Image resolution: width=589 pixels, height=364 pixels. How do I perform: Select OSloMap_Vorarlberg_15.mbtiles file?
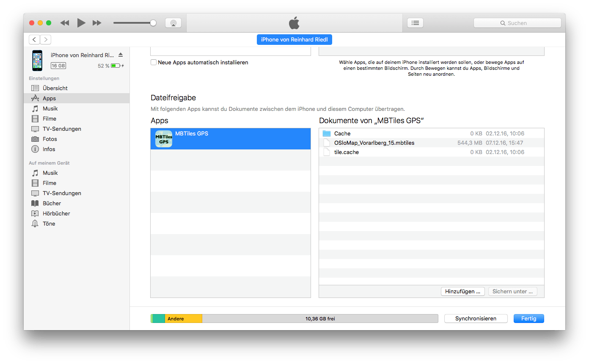[432, 143]
